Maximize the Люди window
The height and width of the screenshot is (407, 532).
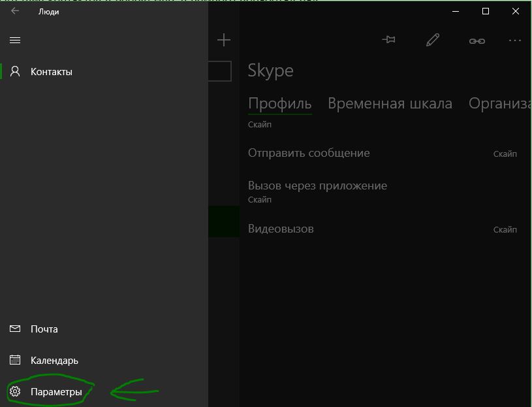(486, 11)
